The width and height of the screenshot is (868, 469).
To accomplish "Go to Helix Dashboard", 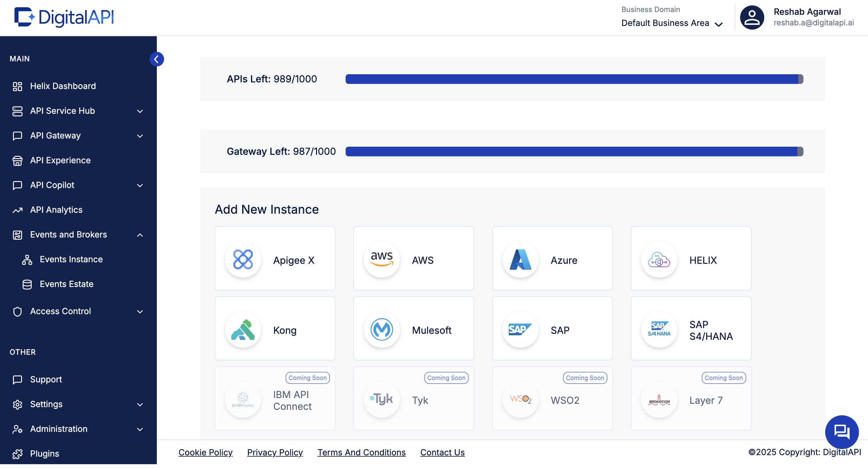I will click(63, 86).
